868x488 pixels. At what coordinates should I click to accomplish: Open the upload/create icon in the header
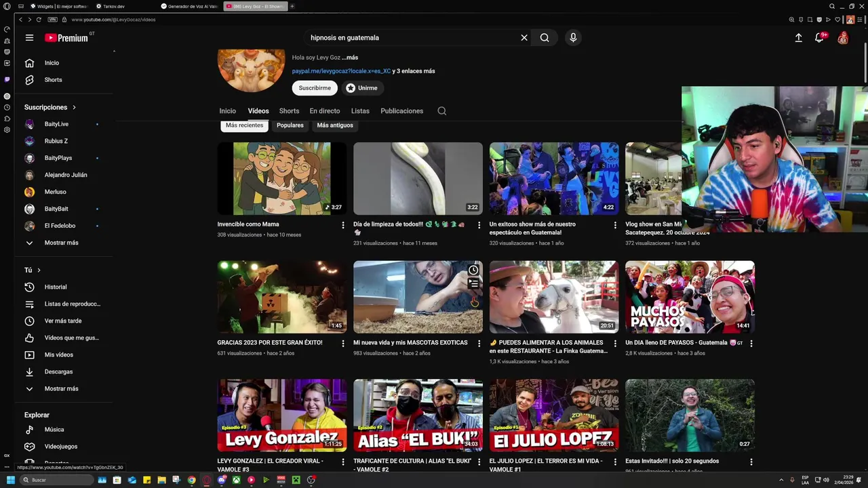pyautogui.click(x=799, y=38)
